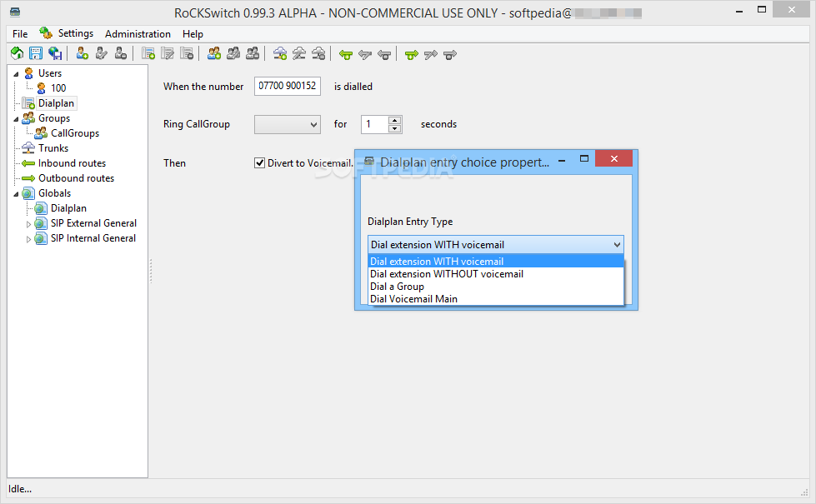Click the add group toolbar icon

pyautogui.click(x=214, y=53)
